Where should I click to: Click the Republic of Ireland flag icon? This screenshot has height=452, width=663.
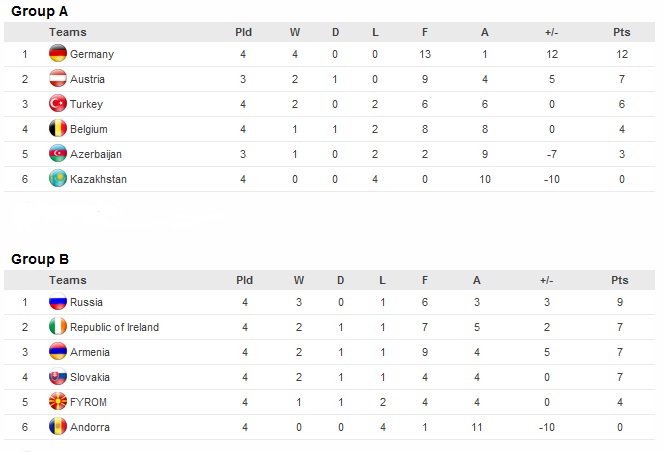point(58,326)
